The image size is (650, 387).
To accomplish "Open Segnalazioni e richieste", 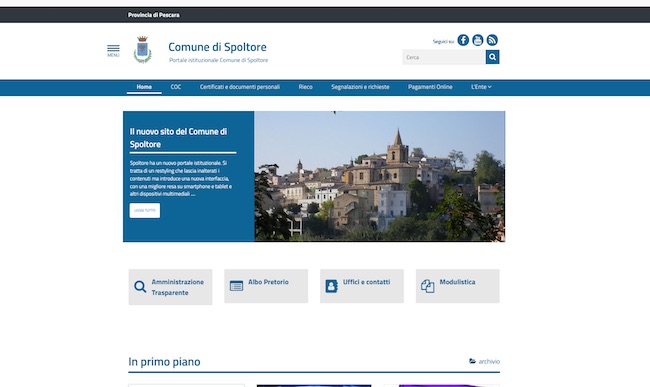I will 360,87.
